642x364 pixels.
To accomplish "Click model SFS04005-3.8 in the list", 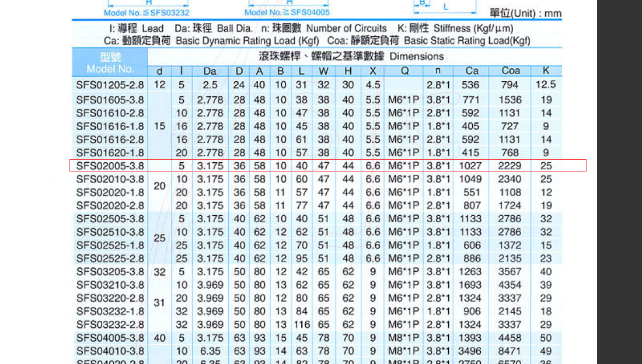I will (110, 338).
